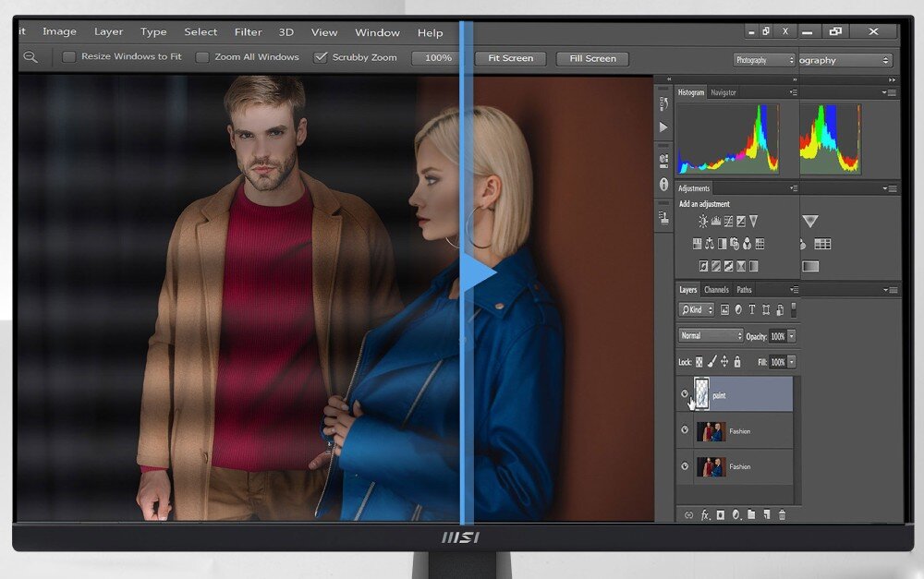Expand the layer Opacity dropdown arrow
Image resolution: width=924 pixels, height=579 pixels.
[x=792, y=336]
